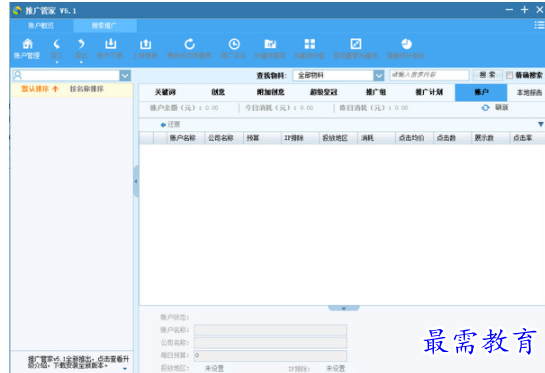Switch to the 搜索推广 top tab
Viewport: 545px width, 373px height.
(105, 25)
